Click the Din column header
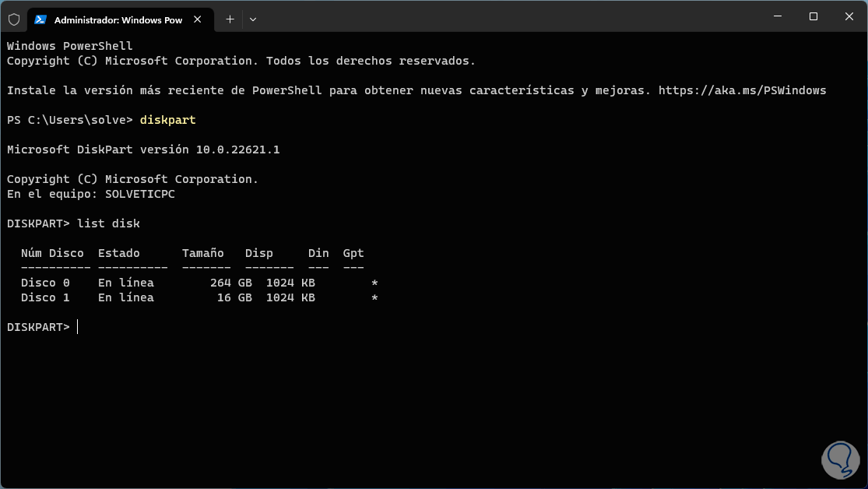Screen dimensions: 868x489 pos(318,253)
